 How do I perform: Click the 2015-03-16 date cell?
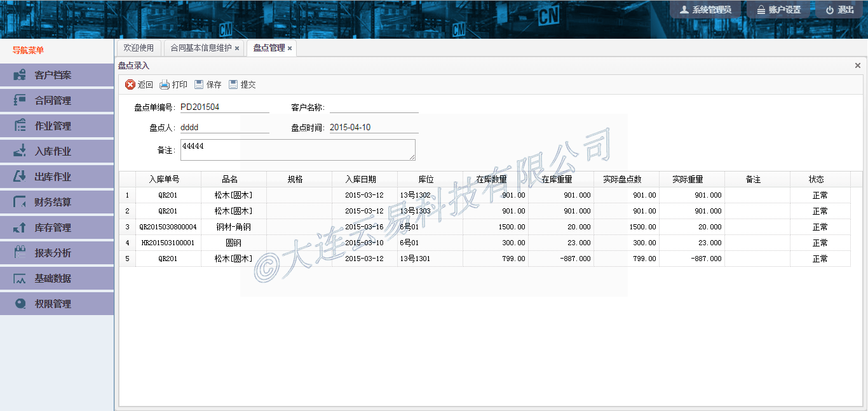(364, 227)
